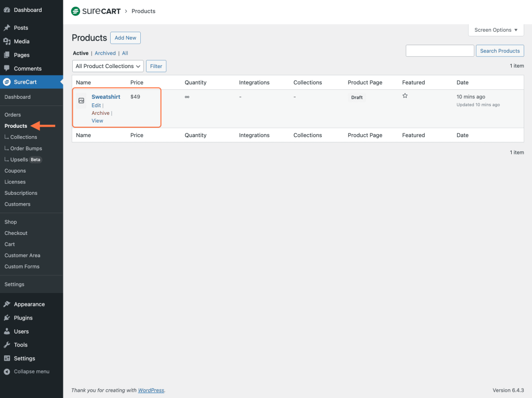Open the All Product Collections dropdown

tap(108, 67)
